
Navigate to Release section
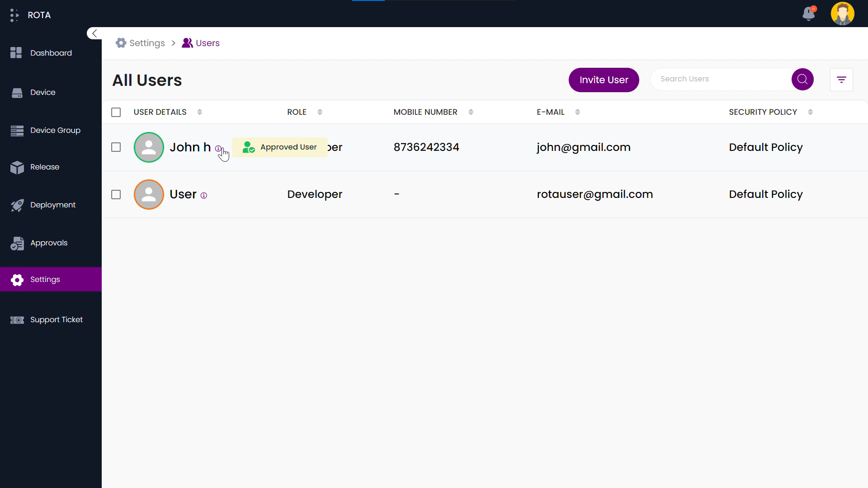[45, 167]
